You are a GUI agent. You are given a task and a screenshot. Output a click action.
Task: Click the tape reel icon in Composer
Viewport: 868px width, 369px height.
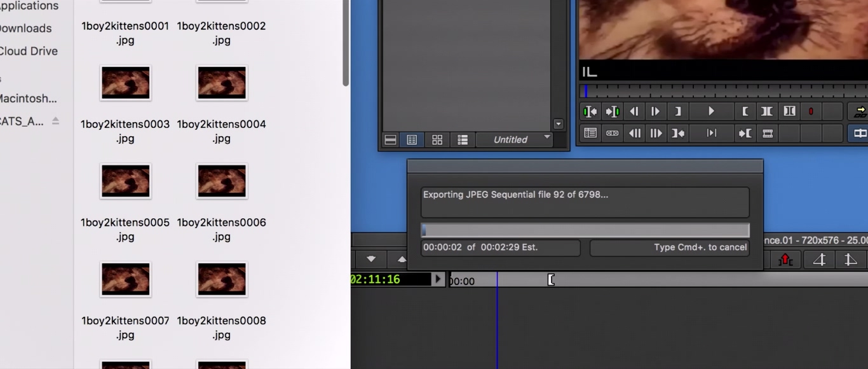612,133
